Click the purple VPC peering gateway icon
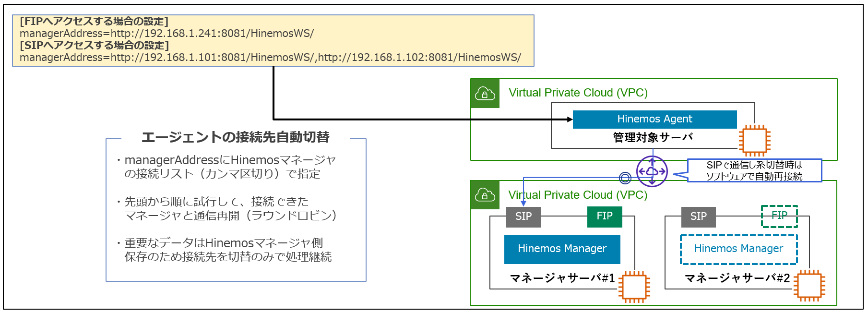This screenshot has width=868, height=313. pos(652,171)
